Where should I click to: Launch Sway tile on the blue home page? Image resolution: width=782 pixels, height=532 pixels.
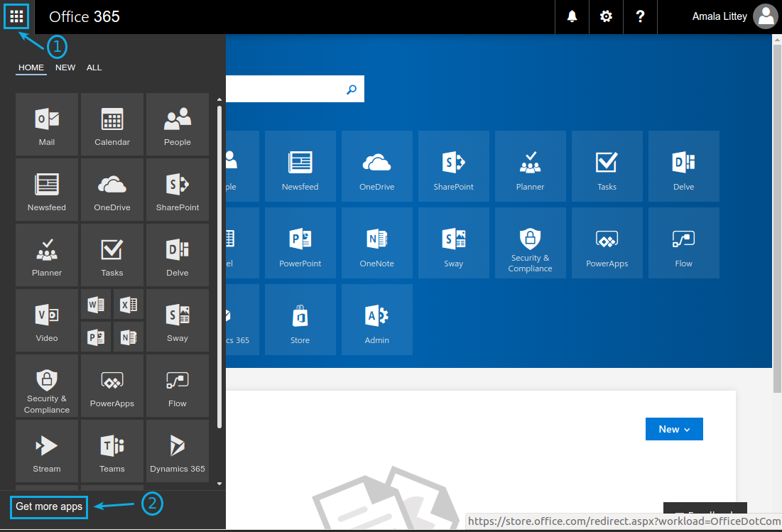tap(454, 243)
